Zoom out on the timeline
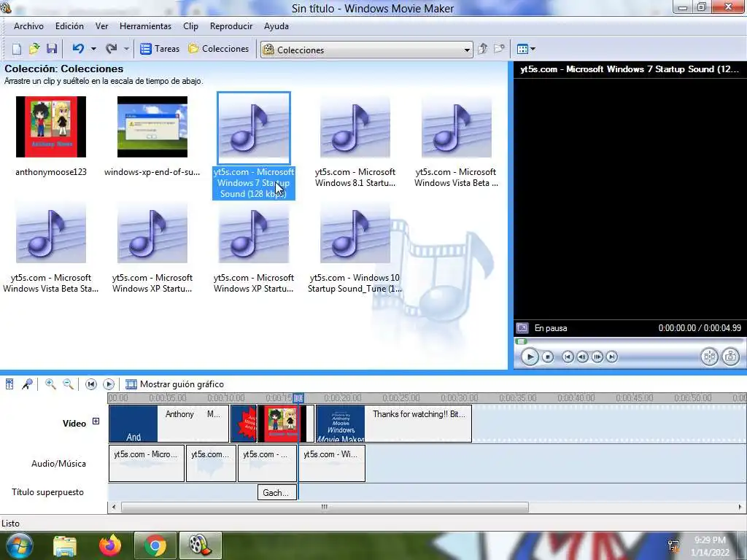This screenshot has width=747, height=560. click(x=68, y=384)
